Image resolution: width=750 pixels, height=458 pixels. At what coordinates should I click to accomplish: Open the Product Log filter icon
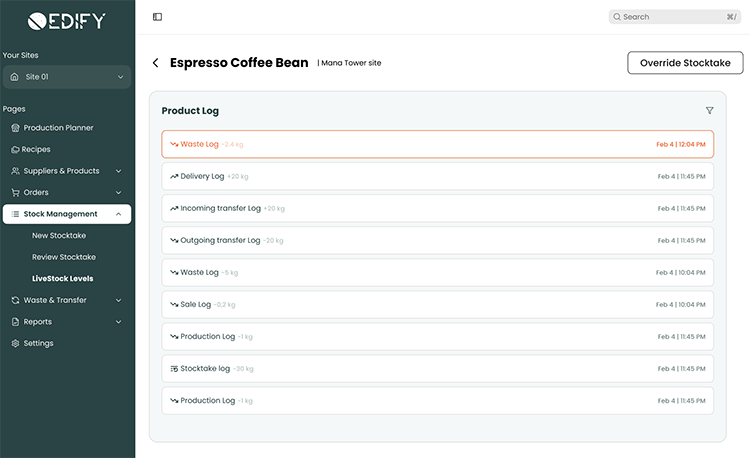(x=710, y=111)
